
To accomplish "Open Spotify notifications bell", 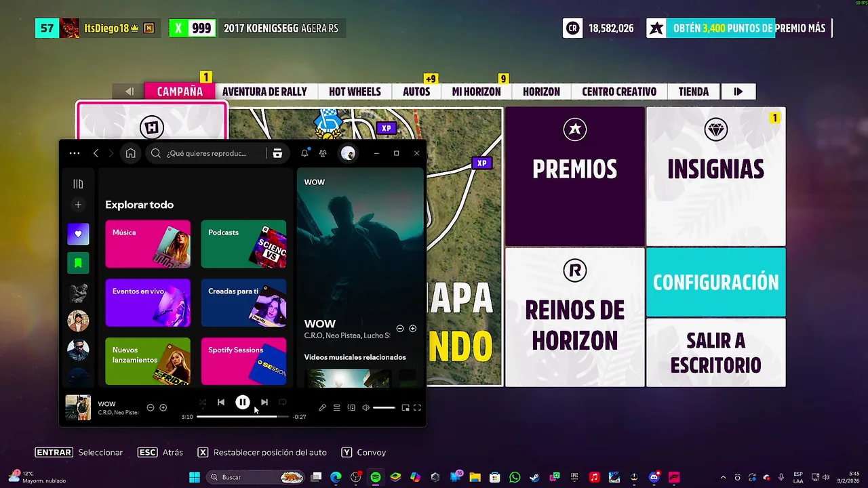I will pyautogui.click(x=304, y=153).
